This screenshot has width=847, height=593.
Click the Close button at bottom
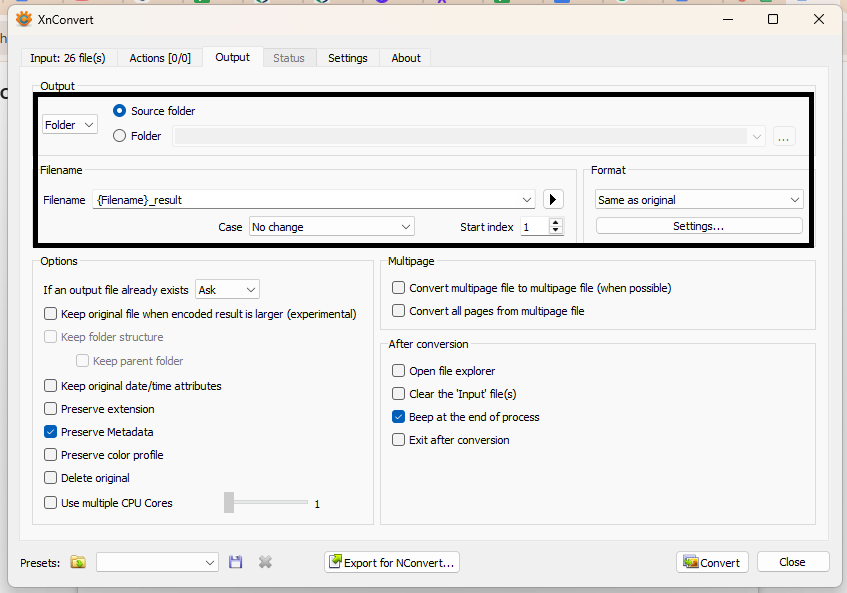792,562
